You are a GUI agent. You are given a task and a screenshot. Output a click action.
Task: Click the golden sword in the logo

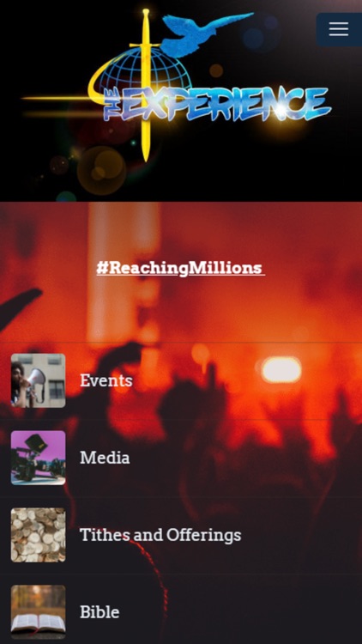145,84
